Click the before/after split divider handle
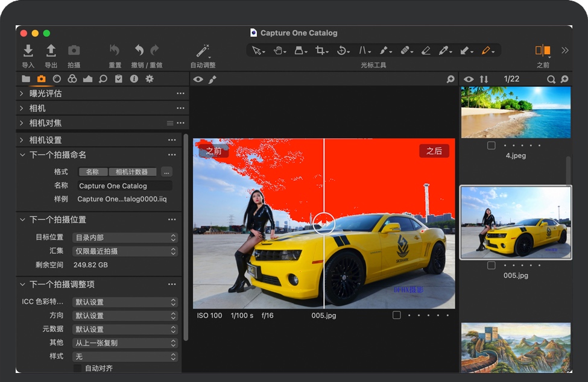Viewport: 588px width, 382px height. [324, 223]
